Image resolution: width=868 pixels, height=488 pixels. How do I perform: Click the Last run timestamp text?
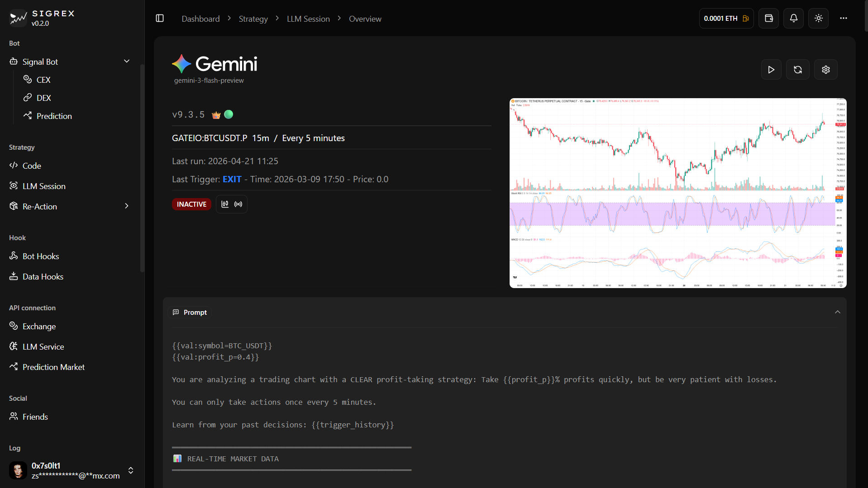[225, 161]
